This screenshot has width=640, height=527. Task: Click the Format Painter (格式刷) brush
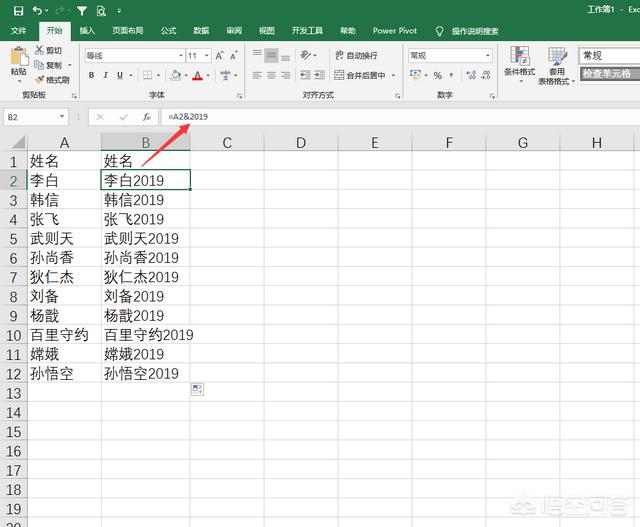[40, 80]
